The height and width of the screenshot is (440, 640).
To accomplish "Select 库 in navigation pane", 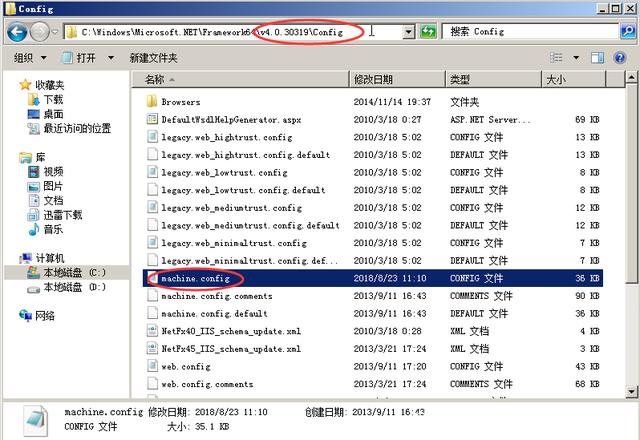I will [x=33, y=157].
